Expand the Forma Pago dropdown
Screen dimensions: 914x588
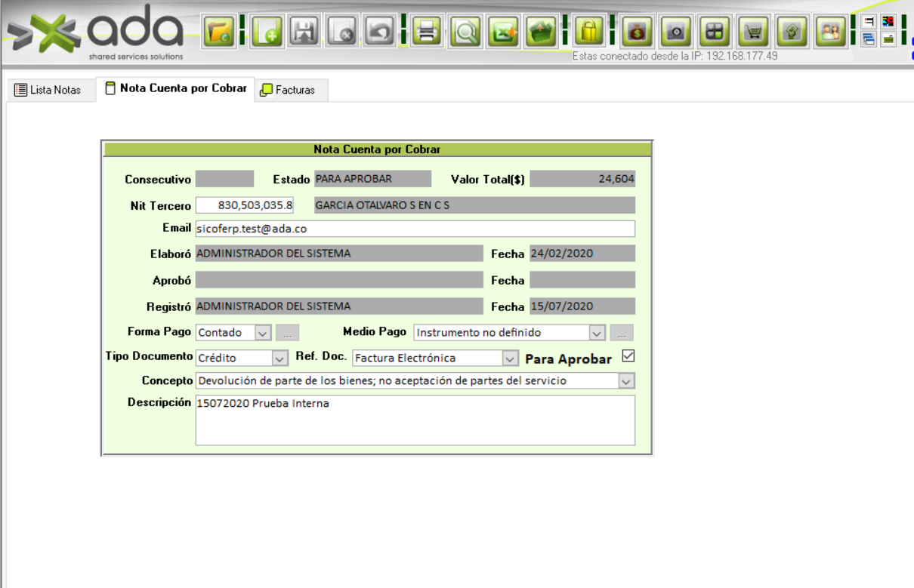click(262, 332)
